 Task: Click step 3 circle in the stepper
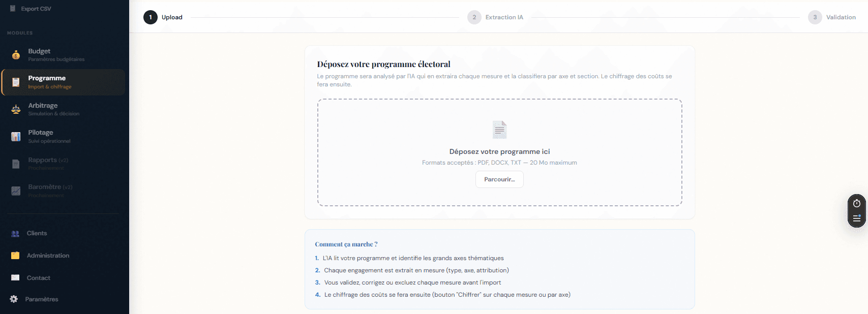pos(815,17)
